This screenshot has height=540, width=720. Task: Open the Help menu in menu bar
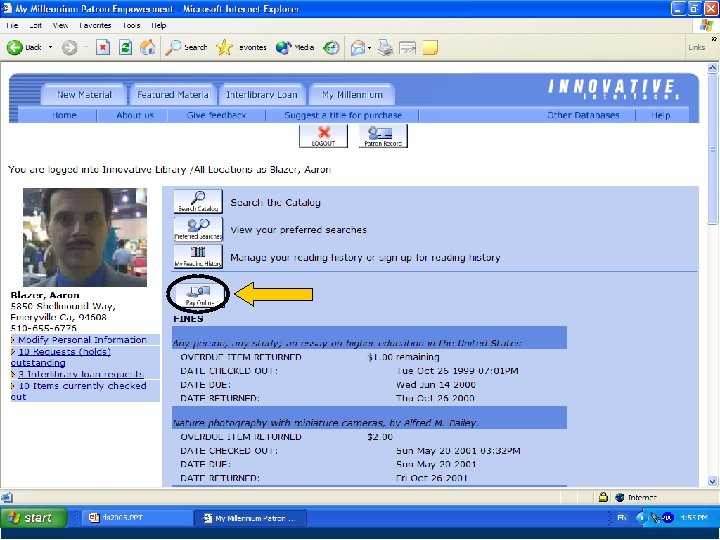click(159, 25)
